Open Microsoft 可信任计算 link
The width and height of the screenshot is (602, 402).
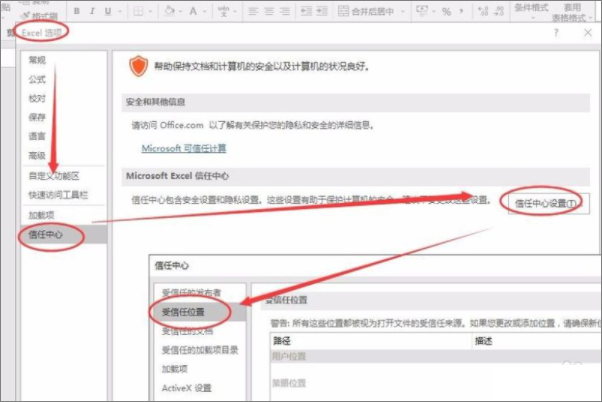pyautogui.click(x=184, y=148)
